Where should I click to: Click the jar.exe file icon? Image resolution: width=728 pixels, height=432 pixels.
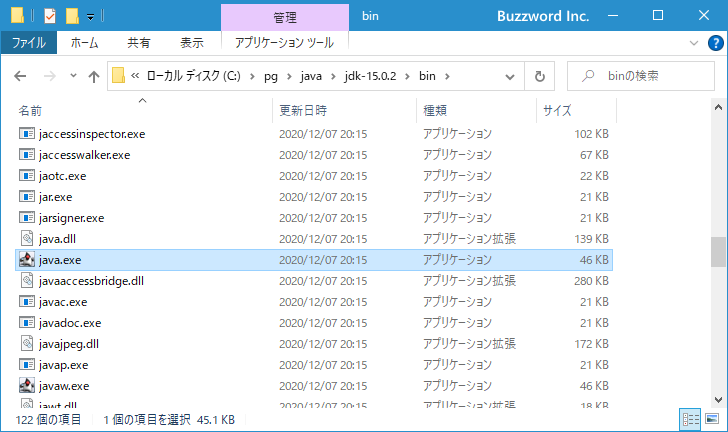[x=27, y=196]
